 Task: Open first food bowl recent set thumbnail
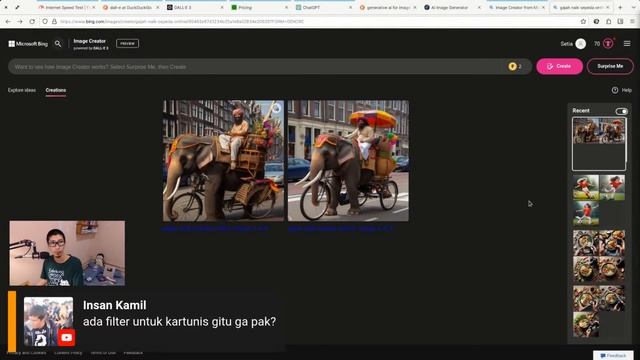click(586, 243)
